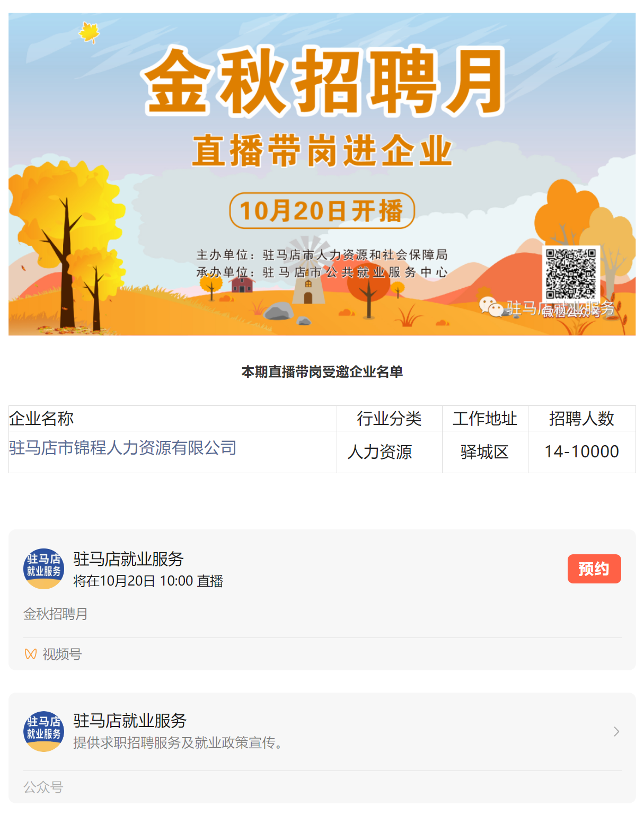Click 驻马店就业服务 name in livestream card
This screenshot has width=644, height=815.
point(128,559)
